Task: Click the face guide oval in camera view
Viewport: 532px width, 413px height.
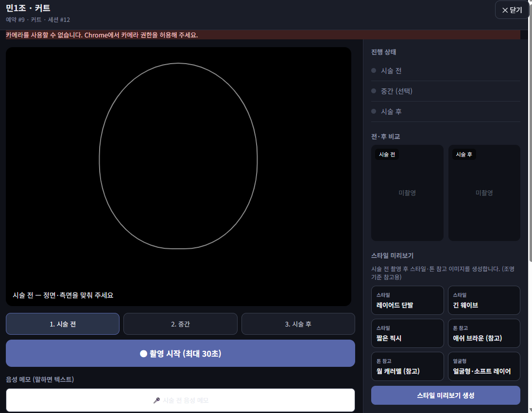Action: point(178,156)
